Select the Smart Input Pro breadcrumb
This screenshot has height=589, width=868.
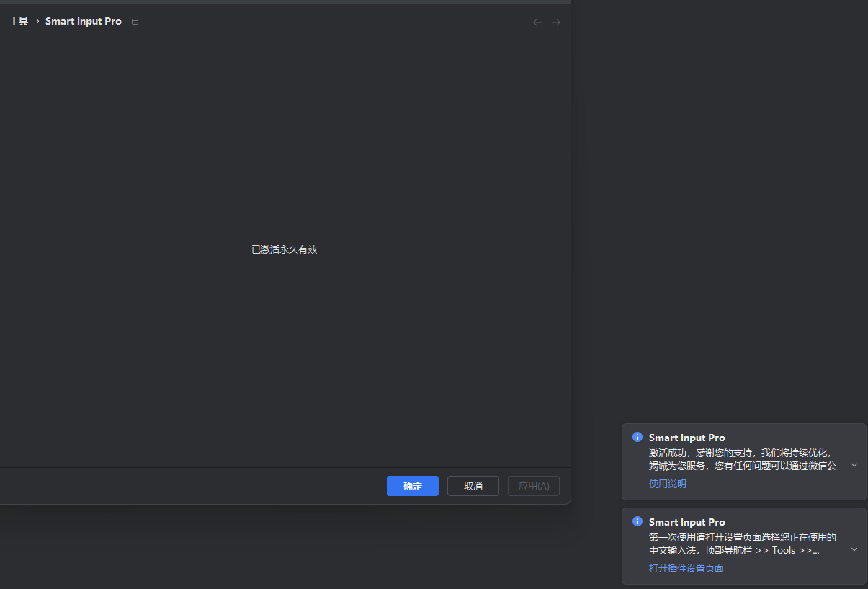pyautogui.click(x=84, y=21)
